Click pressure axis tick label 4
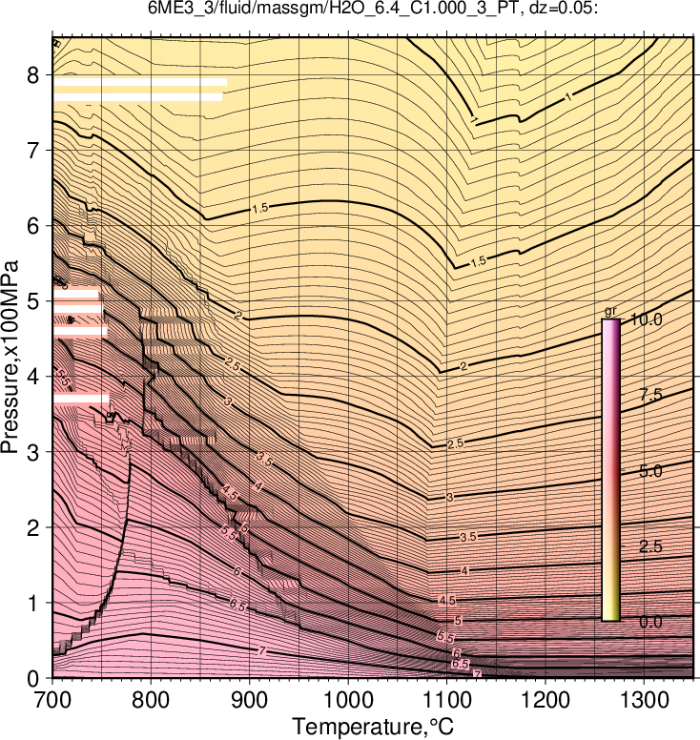Screen dimensions: 700x740 click(33, 377)
